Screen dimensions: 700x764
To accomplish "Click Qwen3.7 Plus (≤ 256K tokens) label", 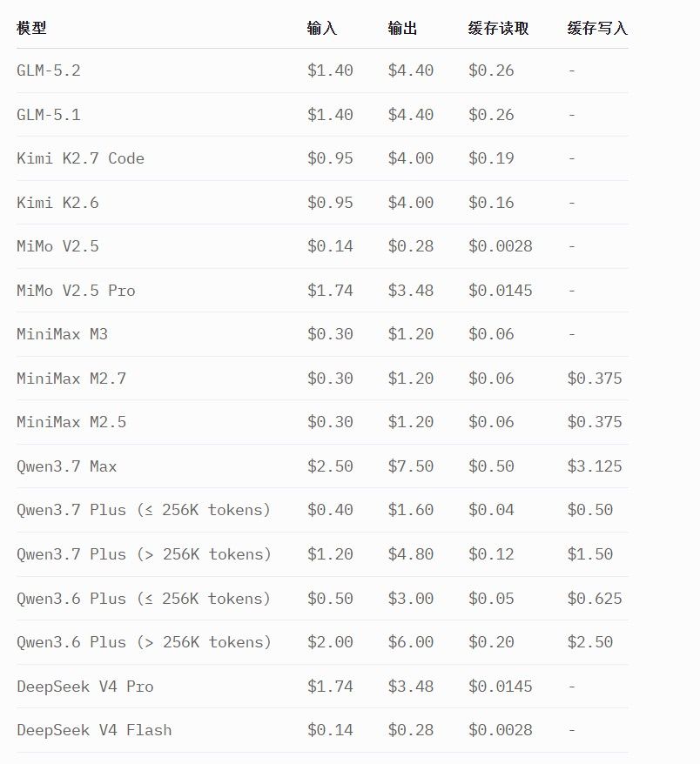I will (144, 510).
